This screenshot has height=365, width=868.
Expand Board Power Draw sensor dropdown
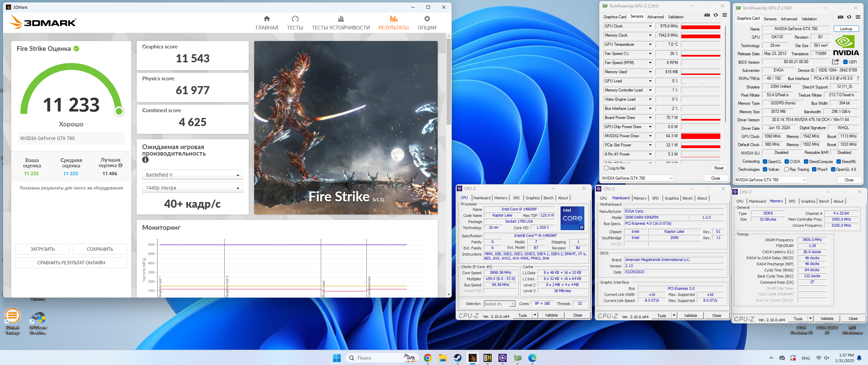tap(650, 118)
